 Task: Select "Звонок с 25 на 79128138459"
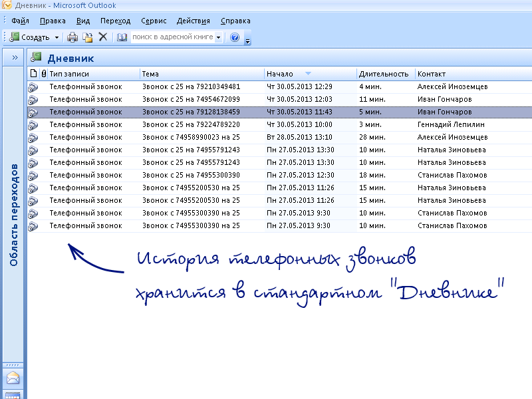click(x=191, y=112)
